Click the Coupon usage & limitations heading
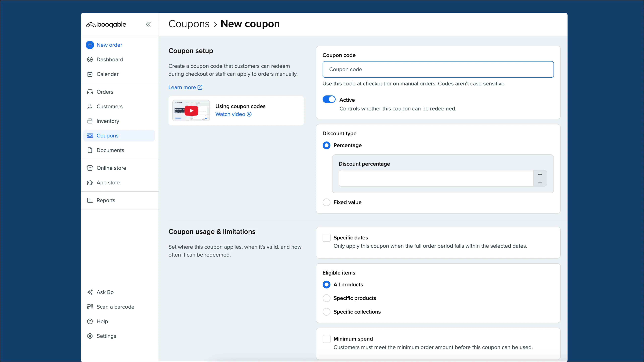The image size is (644, 362). (212, 232)
